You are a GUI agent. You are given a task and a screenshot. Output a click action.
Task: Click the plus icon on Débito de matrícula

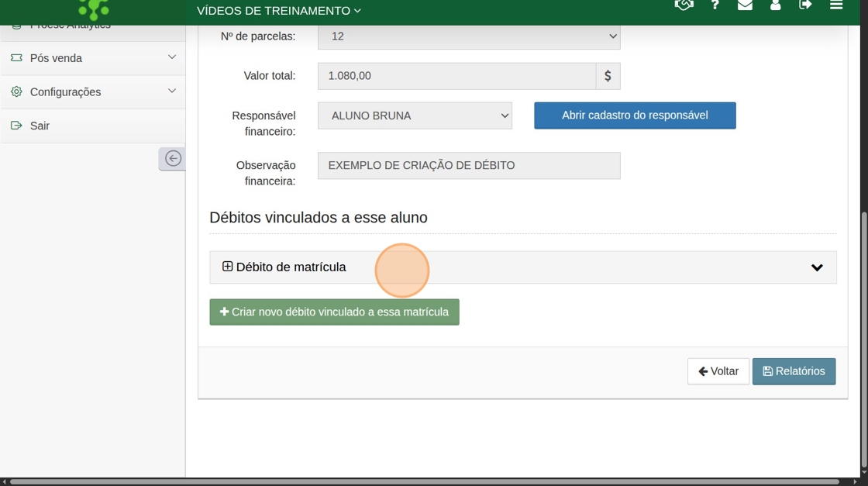click(227, 267)
